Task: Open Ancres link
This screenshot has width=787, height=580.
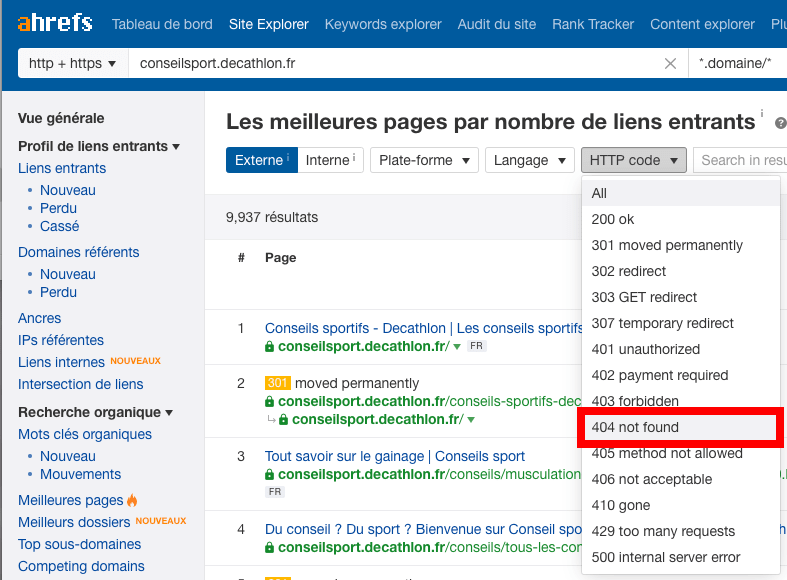Action: 40,318
